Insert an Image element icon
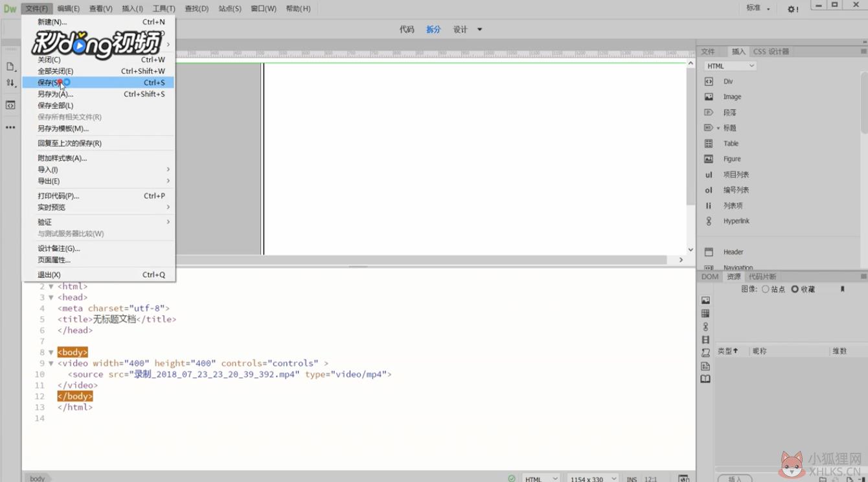Viewport: 868px width, 482px height. coord(709,97)
